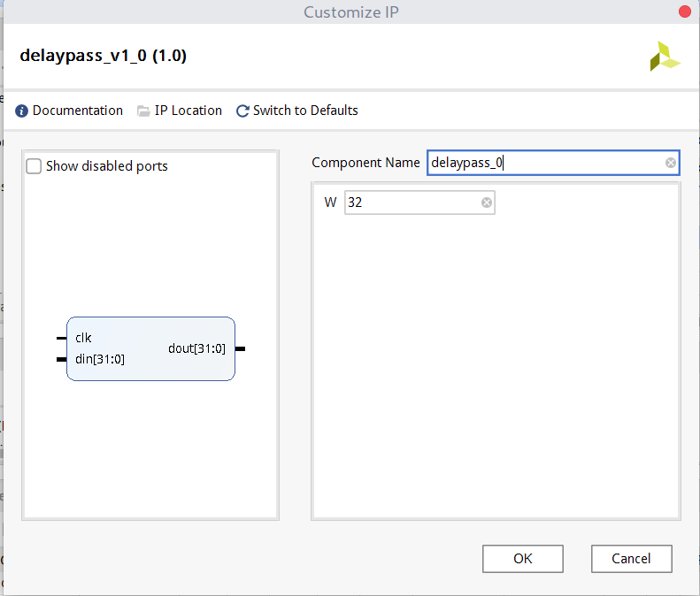Close the Customize IP dialog with the red button
This screenshot has height=596, width=700.
coord(684,11)
